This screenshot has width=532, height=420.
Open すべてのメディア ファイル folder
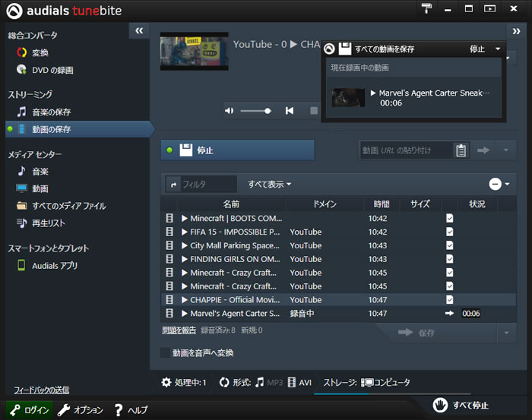coord(61,206)
